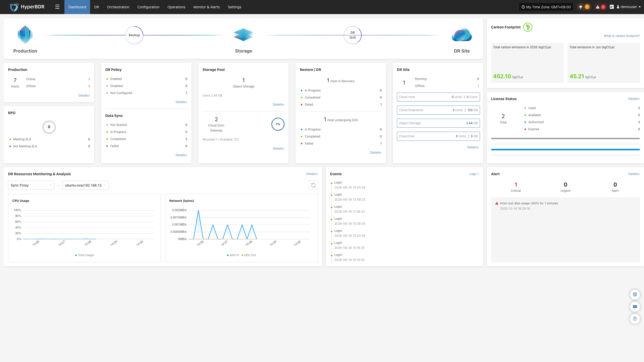Click the green carbon footprint icon
Viewport: 644px width, 362px height.
point(528,27)
